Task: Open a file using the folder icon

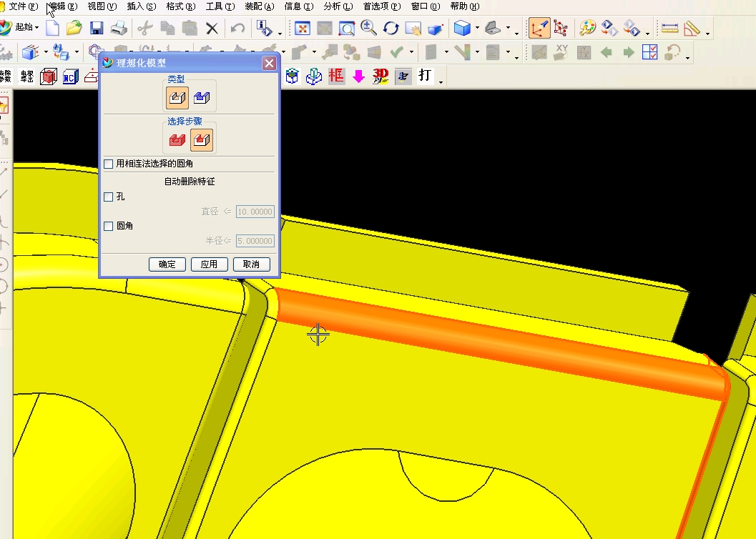Action: point(74,28)
